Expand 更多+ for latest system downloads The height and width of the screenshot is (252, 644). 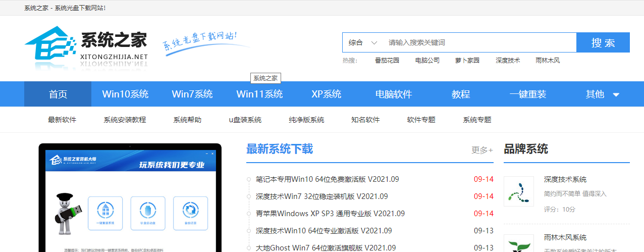tap(482, 150)
